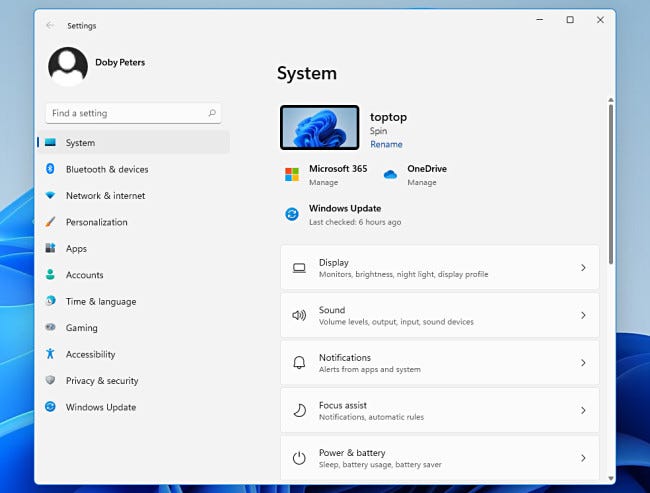Click the vertical scrollbar in System pane

click(x=610, y=180)
